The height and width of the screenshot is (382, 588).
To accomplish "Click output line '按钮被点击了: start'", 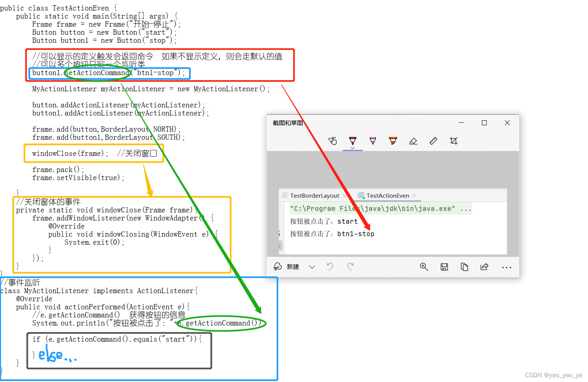I will [324, 221].
